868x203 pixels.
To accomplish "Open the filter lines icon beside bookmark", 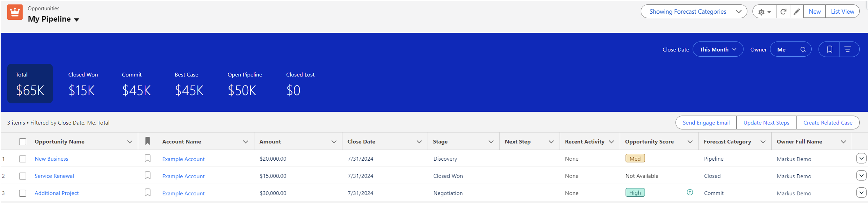I will pos(848,50).
